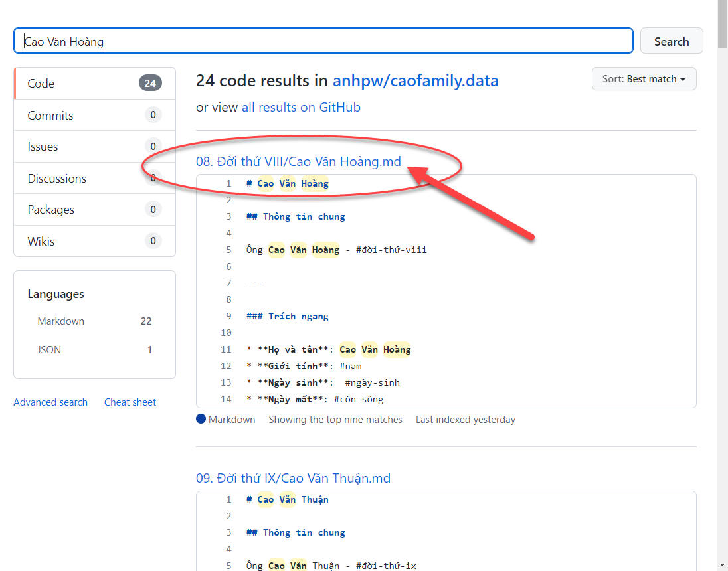Open the Cao Văn Thuận.md file result
The width and height of the screenshot is (728, 571).
(x=293, y=478)
